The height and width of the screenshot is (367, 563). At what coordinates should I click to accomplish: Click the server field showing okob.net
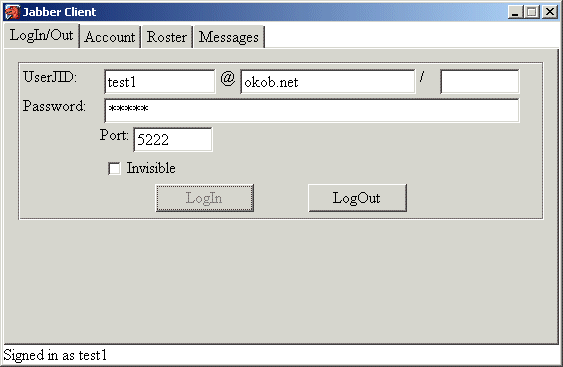tap(327, 82)
